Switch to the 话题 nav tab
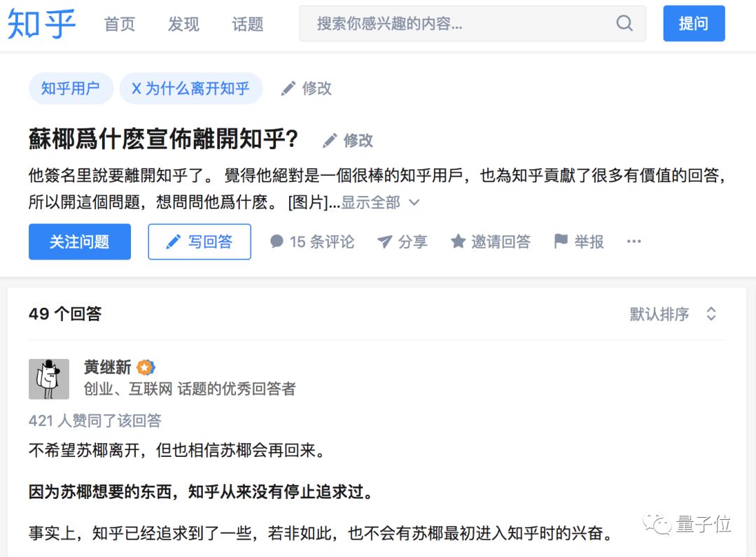 pos(247,24)
